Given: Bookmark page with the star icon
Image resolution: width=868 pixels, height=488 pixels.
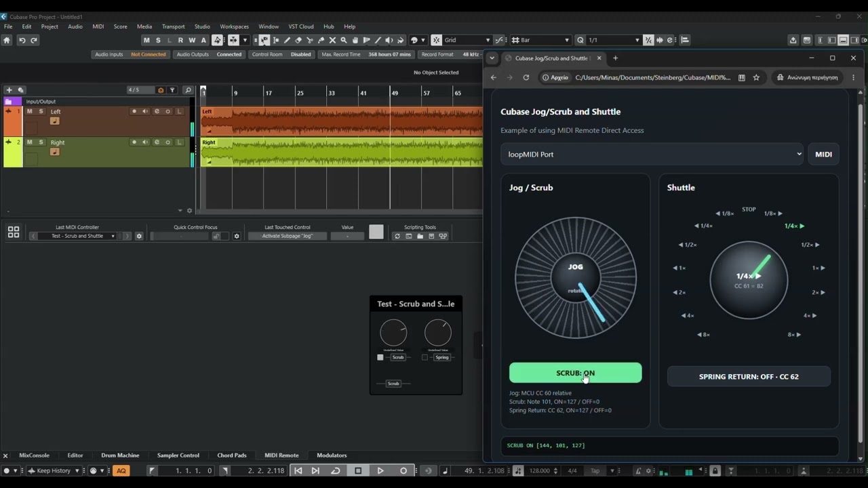Looking at the screenshot, I should point(756,77).
